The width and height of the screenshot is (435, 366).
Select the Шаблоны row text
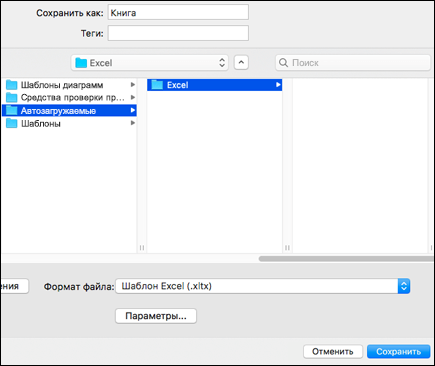click(41, 124)
